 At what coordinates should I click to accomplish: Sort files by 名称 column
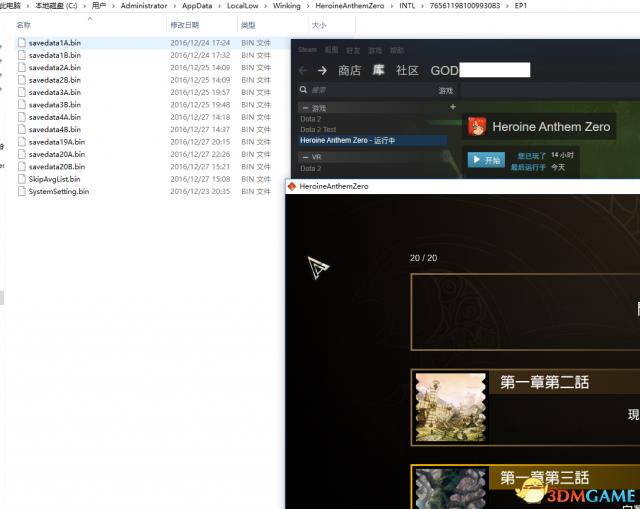tap(23, 25)
